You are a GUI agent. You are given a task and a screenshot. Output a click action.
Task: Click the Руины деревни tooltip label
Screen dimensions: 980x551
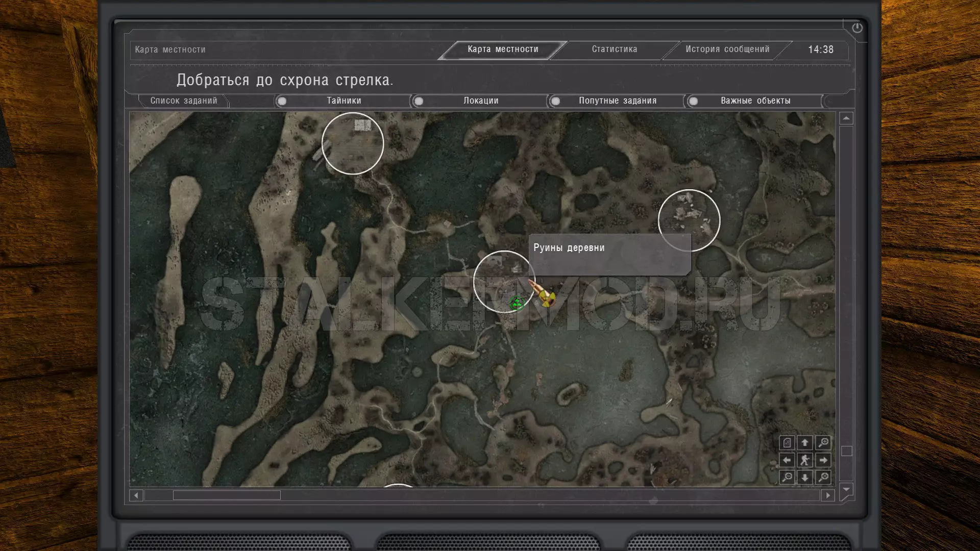coord(569,248)
